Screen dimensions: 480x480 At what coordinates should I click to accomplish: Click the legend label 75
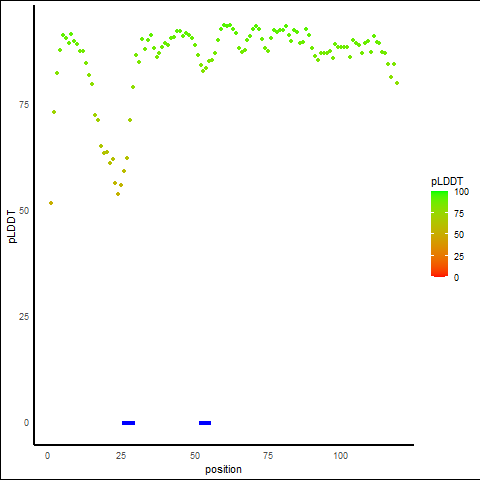(459, 214)
